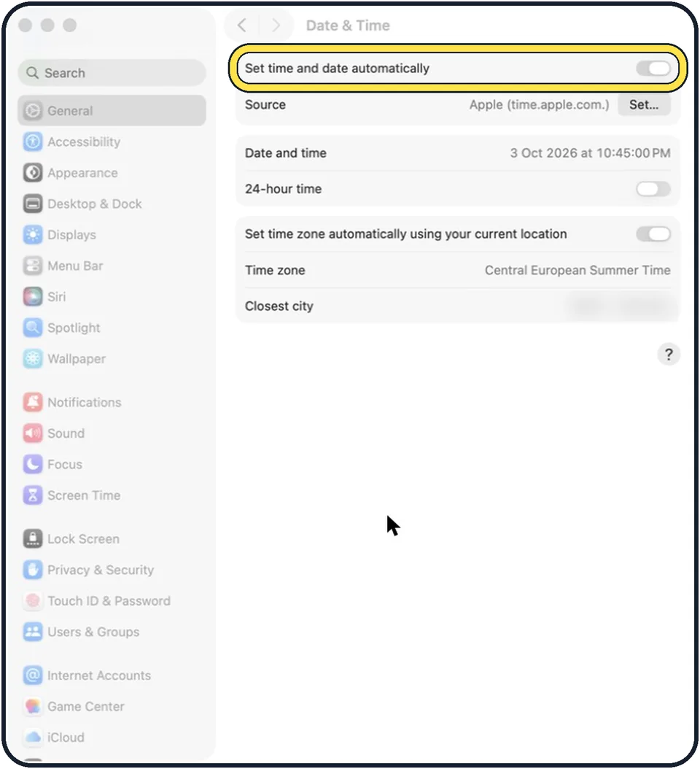Click Central European Summer Time value

click(x=577, y=270)
